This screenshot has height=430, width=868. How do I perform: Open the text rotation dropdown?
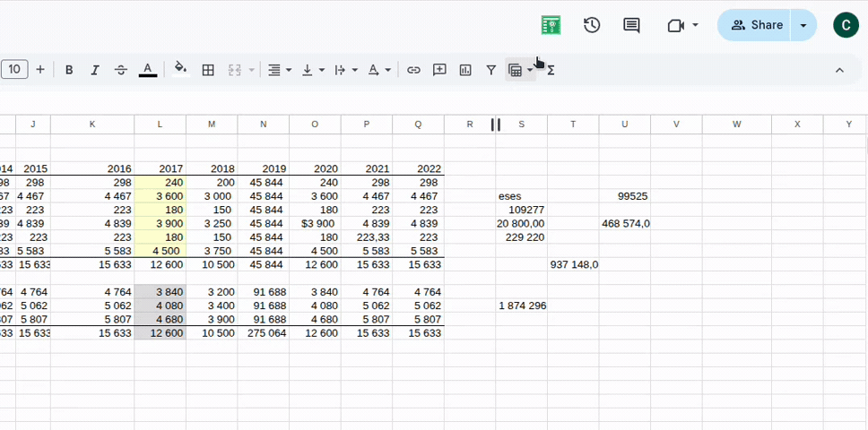point(379,70)
